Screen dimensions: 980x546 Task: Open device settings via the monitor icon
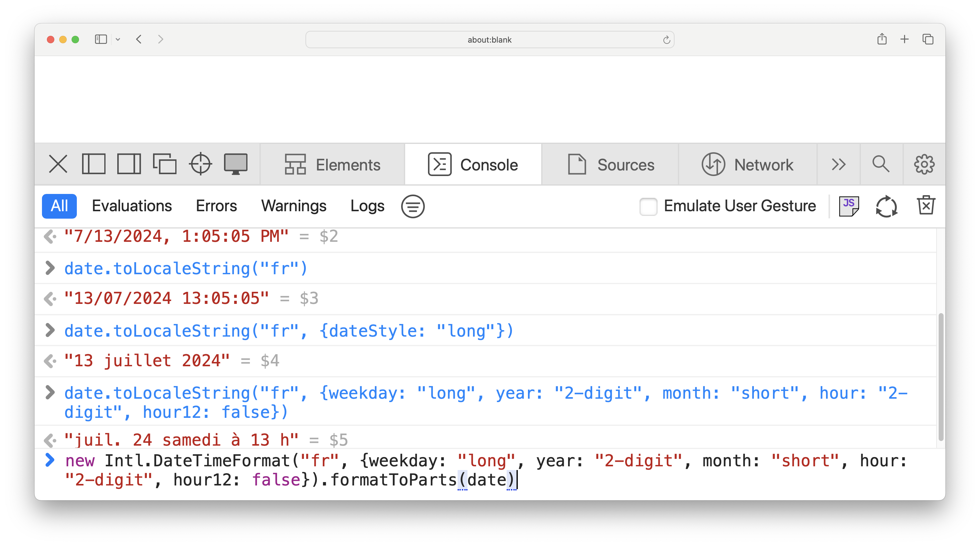point(236,165)
